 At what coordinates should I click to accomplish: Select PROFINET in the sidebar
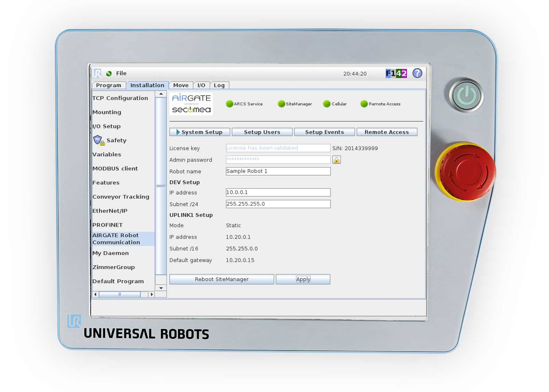point(107,225)
